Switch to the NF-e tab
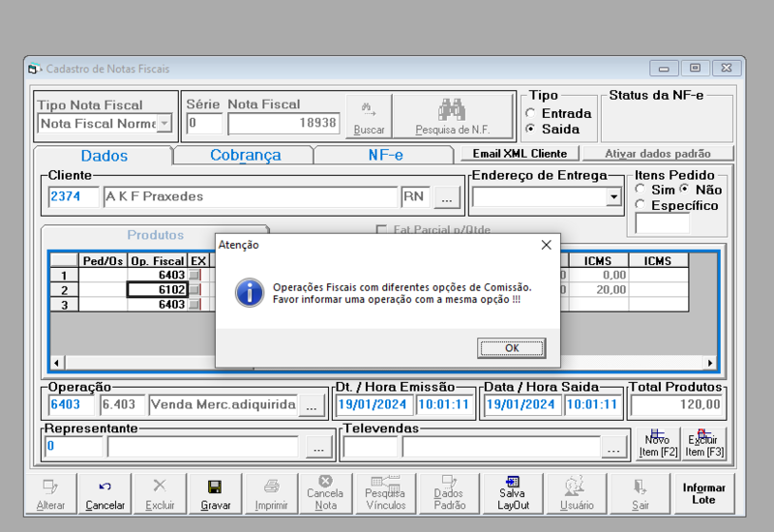The width and height of the screenshot is (774, 532). pos(385,155)
